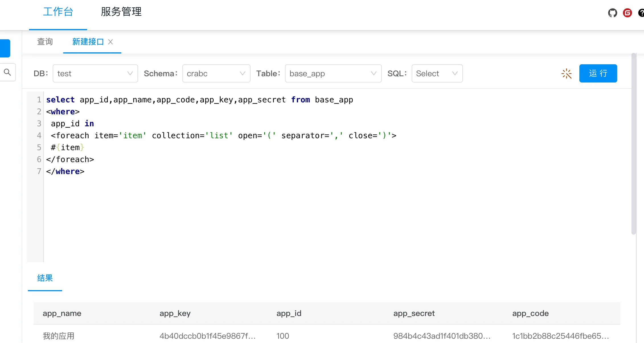Open the GitHub repository icon
This screenshot has width=644, height=343.
pos(612,13)
